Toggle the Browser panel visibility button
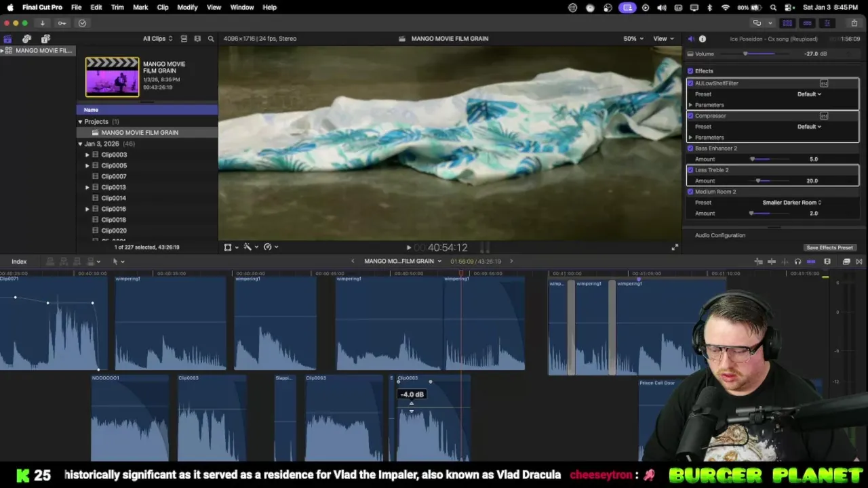The width and height of the screenshot is (868, 488). (787, 23)
